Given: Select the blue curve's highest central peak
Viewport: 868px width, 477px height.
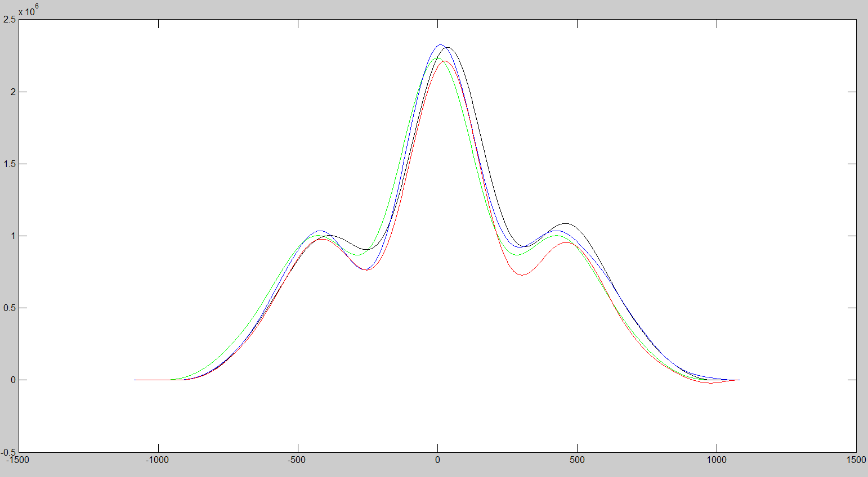Looking at the screenshot, I should pos(441,45).
